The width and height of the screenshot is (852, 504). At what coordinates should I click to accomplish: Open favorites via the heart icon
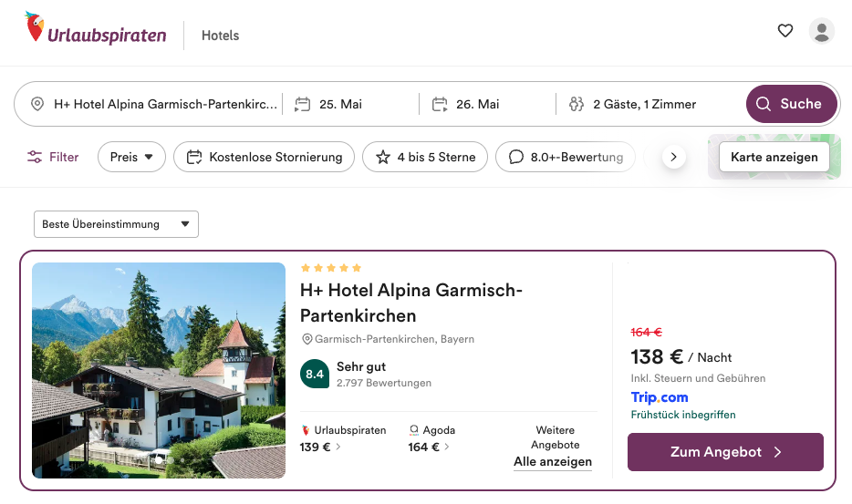pos(785,31)
